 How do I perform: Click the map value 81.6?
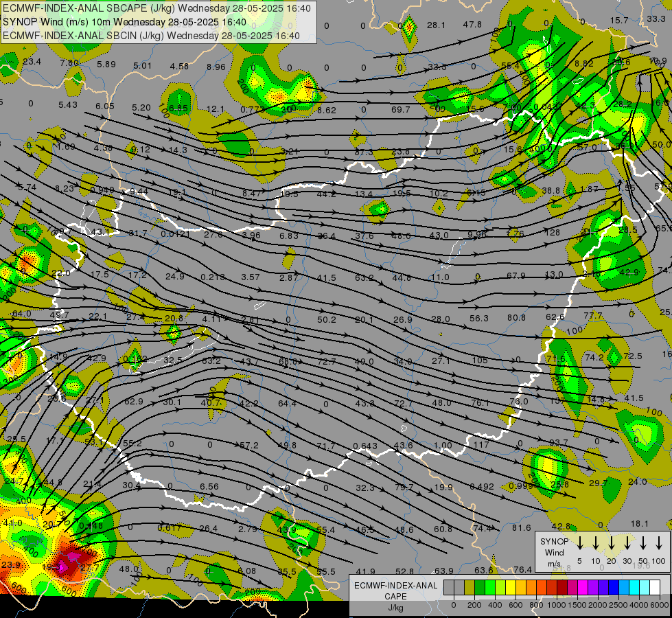[x=522, y=528]
